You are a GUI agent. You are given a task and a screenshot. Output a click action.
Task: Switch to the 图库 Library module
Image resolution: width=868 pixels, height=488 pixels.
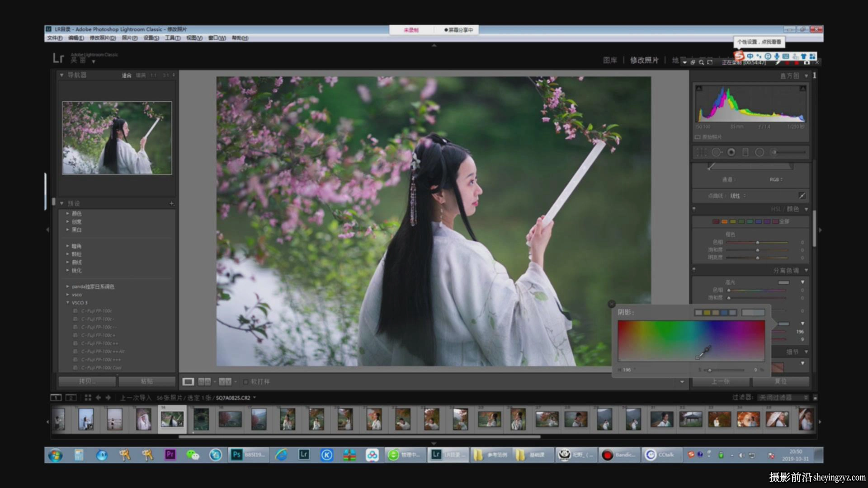[610, 60]
